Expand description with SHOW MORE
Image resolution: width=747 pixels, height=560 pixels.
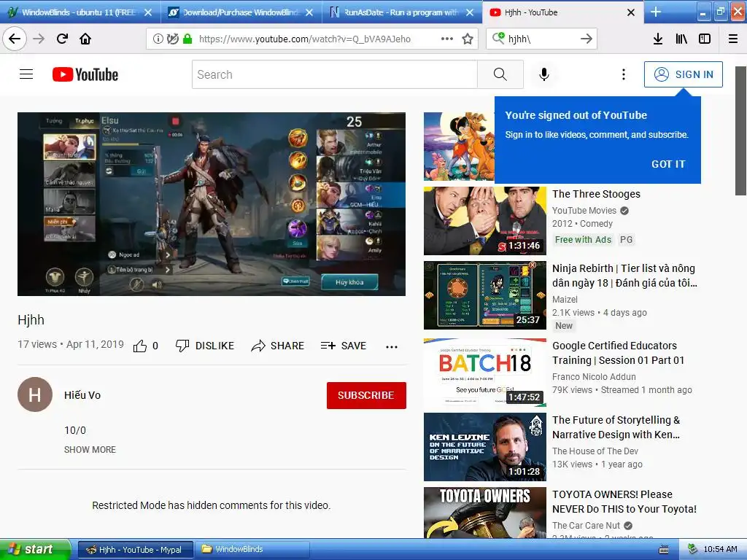click(x=90, y=449)
